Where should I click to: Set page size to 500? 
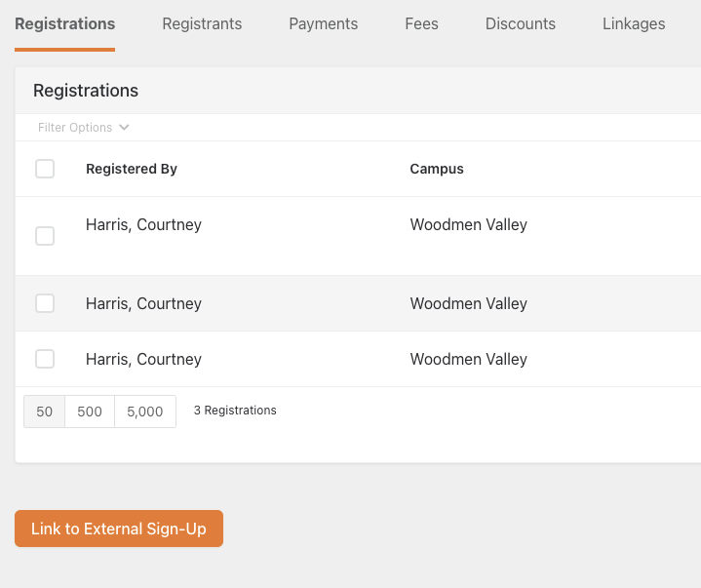(90, 412)
